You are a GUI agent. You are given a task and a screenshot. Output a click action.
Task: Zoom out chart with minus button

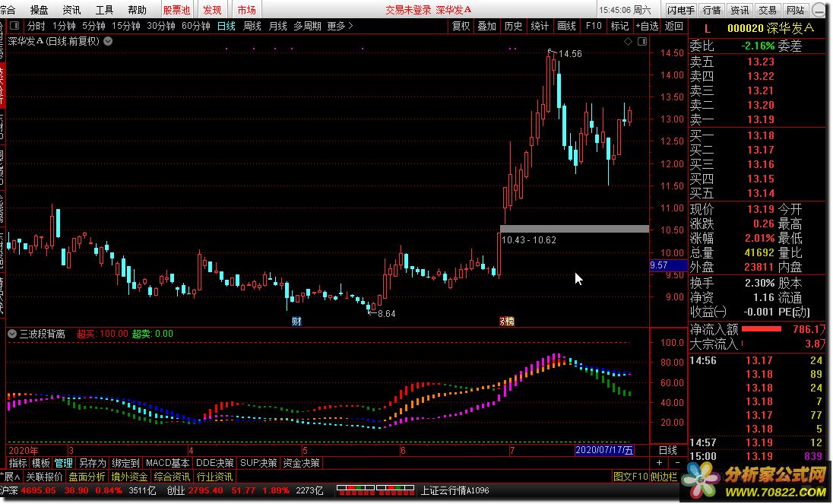pos(676,463)
